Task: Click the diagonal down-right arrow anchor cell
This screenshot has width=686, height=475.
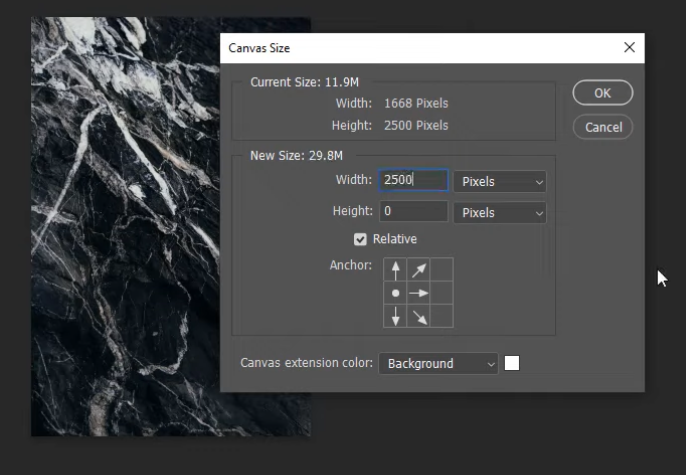Action: point(419,316)
